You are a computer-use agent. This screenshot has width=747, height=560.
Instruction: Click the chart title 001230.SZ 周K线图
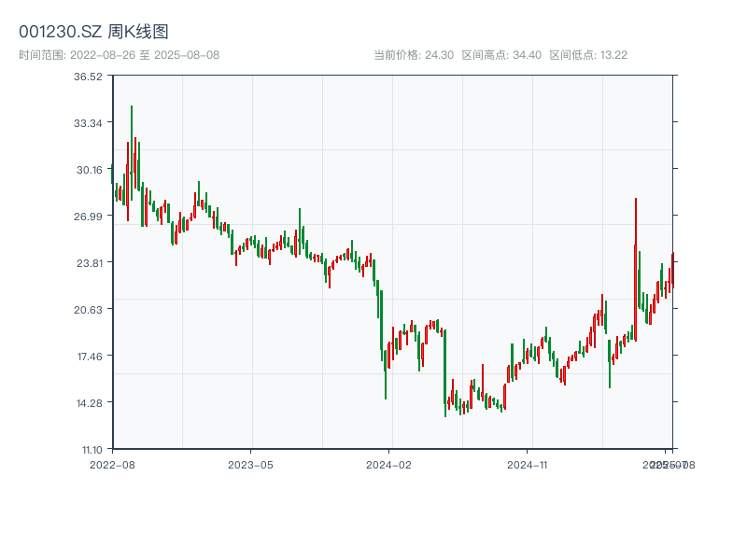point(93,33)
